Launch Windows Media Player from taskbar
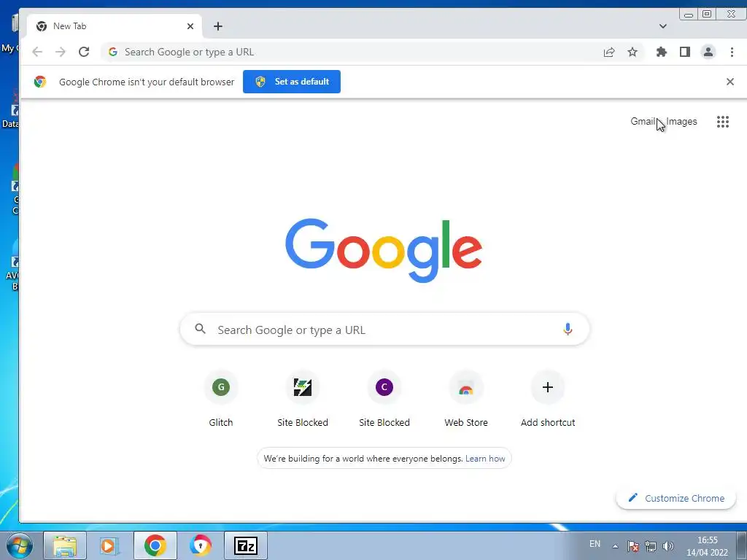 click(109, 545)
